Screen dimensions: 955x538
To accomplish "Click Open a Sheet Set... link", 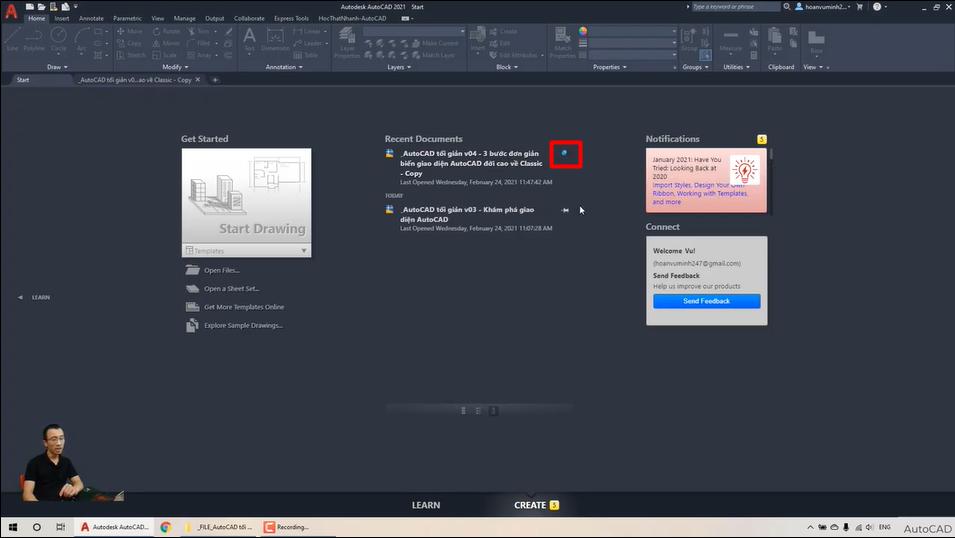I will [231, 289].
